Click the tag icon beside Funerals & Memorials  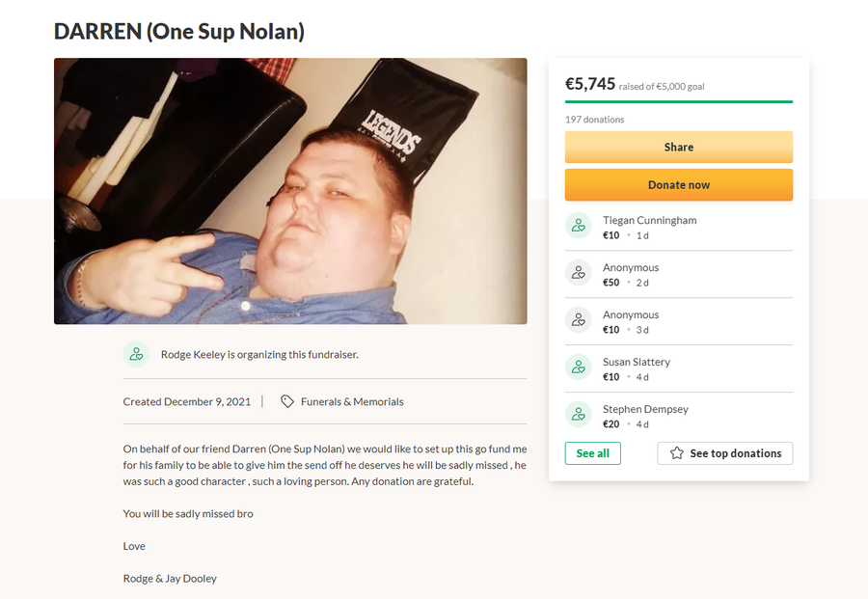pyautogui.click(x=287, y=401)
